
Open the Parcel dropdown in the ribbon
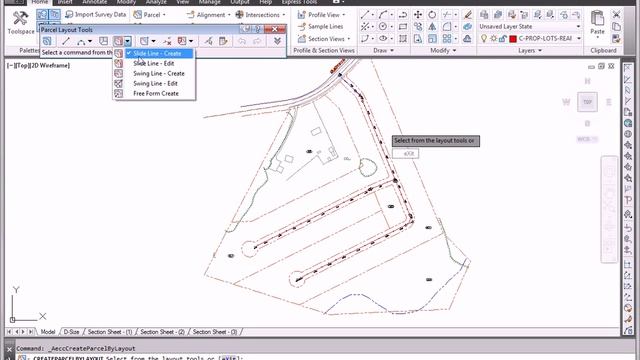point(149,15)
